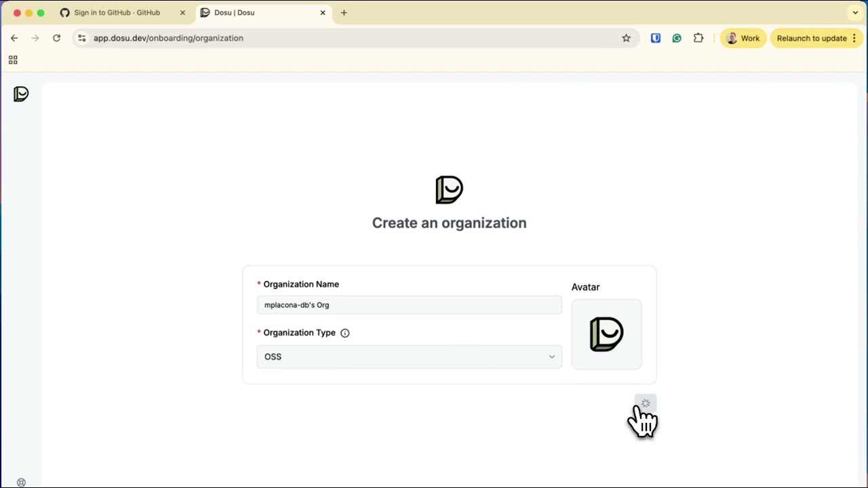Click the browser forward arrow
Viewport: 868px width, 488px height.
[35, 38]
